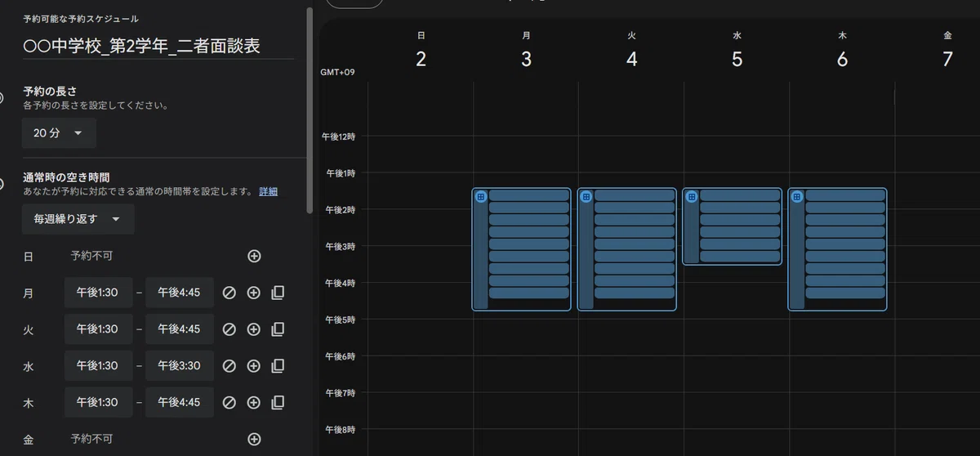This screenshot has height=456, width=980.
Task: Add a time slot for Sunday (日)
Action: (254, 256)
